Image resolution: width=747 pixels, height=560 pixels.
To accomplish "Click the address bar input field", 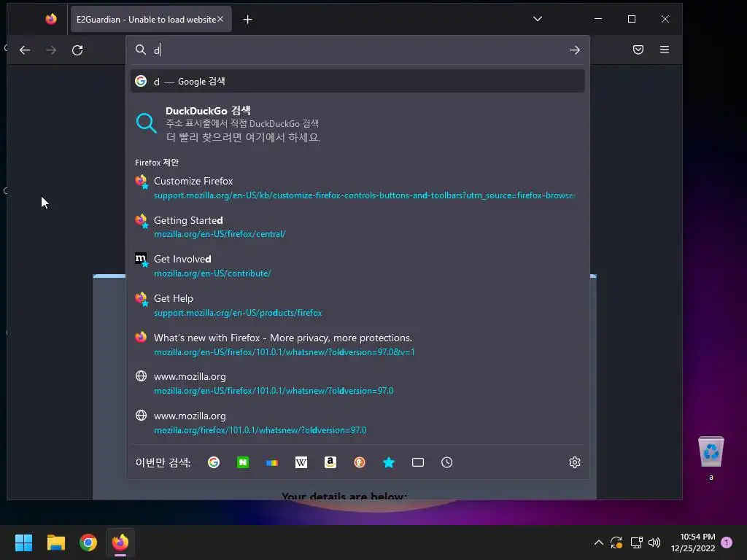I will [357, 50].
